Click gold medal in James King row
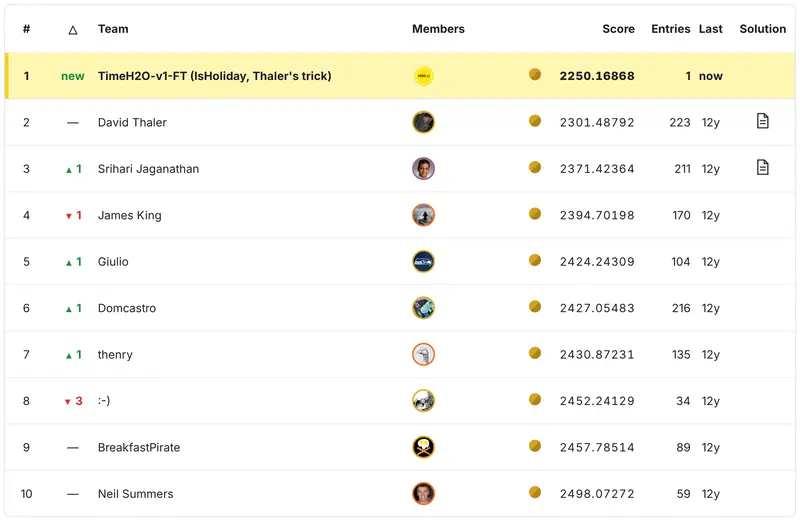The height and width of the screenshot is (520, 800). pos(535,214)
